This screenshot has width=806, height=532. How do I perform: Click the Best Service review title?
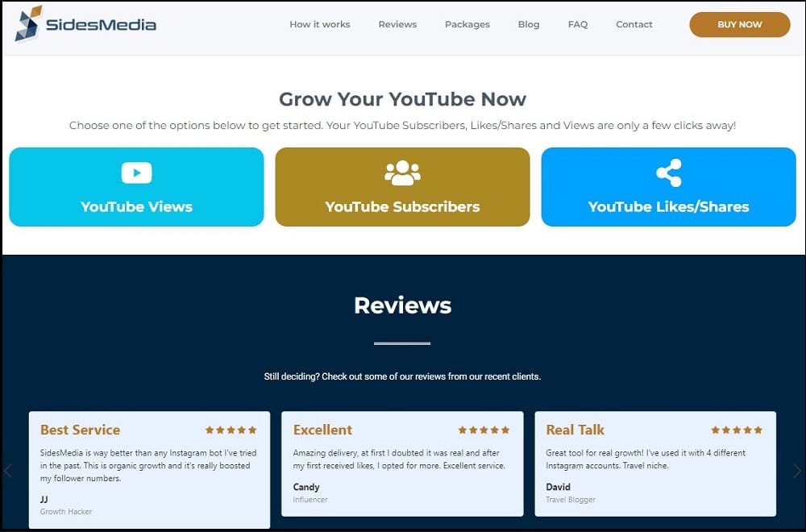[x=80, y=430]
